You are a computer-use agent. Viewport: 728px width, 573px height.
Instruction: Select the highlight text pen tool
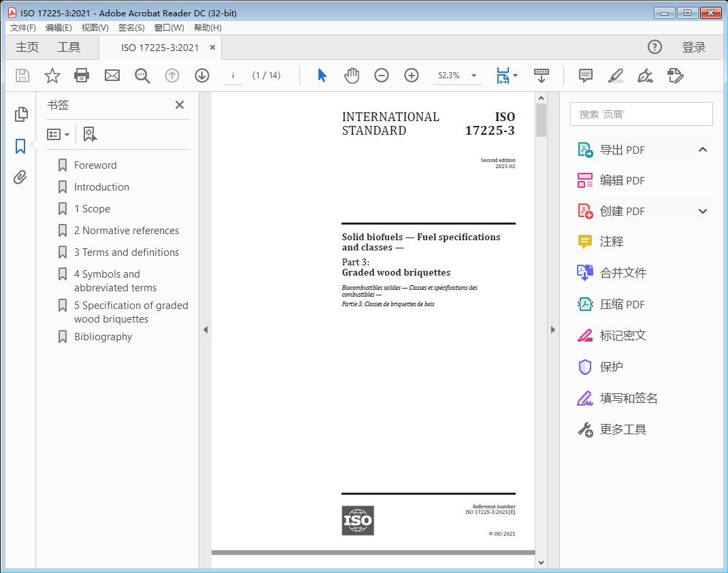615,76
